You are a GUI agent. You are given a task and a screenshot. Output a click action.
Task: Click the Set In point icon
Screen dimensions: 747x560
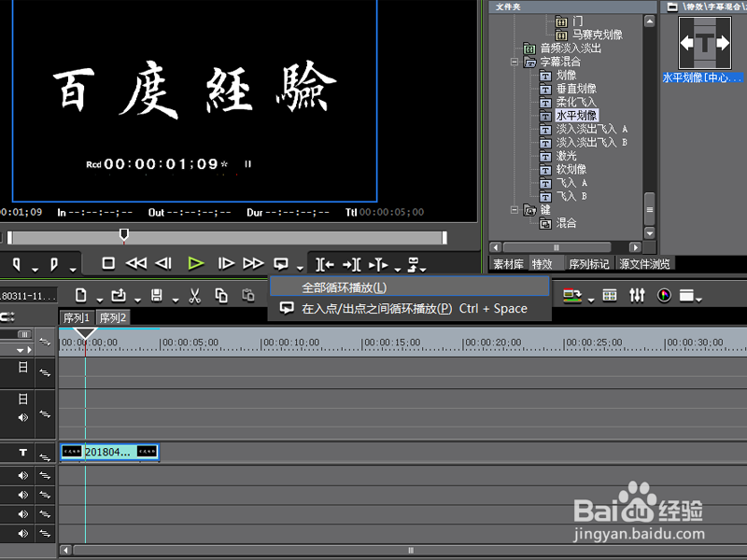click(17, 264)
